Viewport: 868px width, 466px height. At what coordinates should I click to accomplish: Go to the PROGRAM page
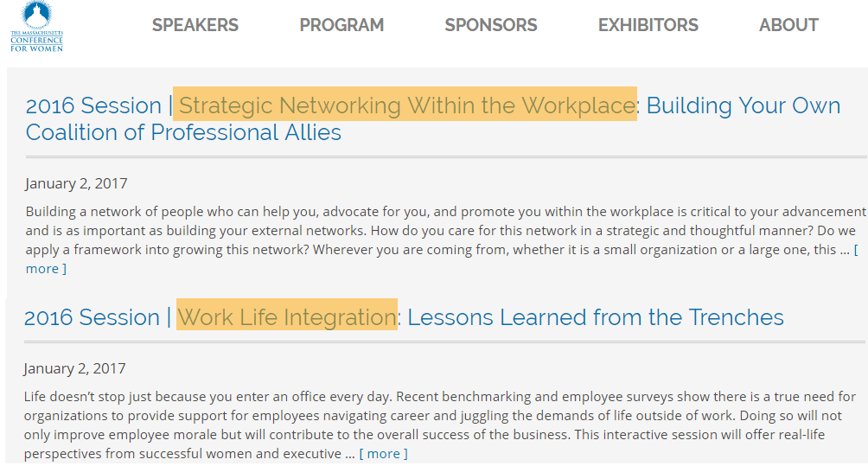point(341,25)
